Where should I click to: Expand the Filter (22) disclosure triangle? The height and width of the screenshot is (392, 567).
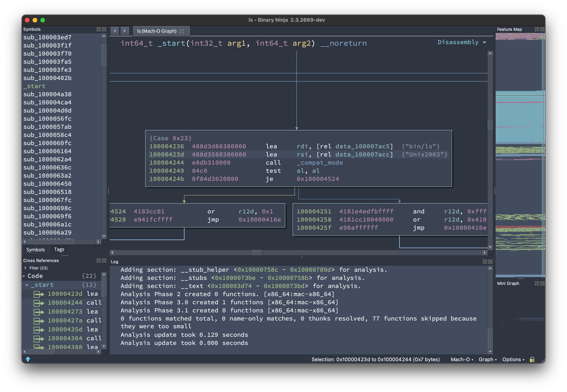point(26,268)
